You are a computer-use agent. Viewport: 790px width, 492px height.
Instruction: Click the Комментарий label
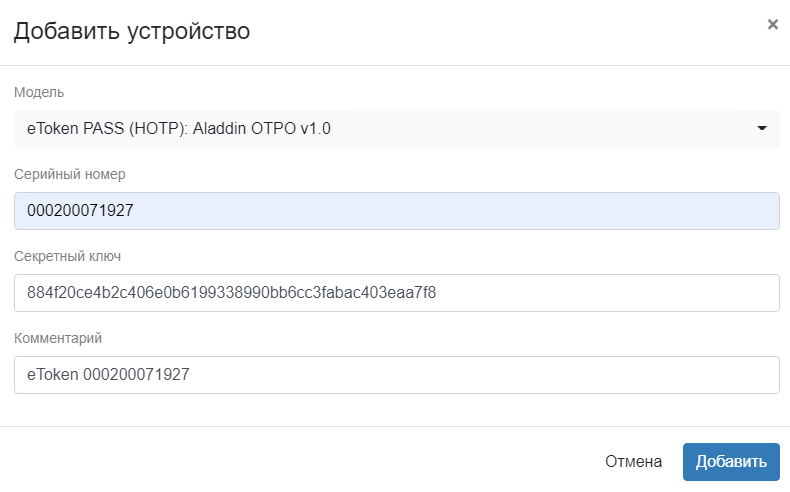58,338
